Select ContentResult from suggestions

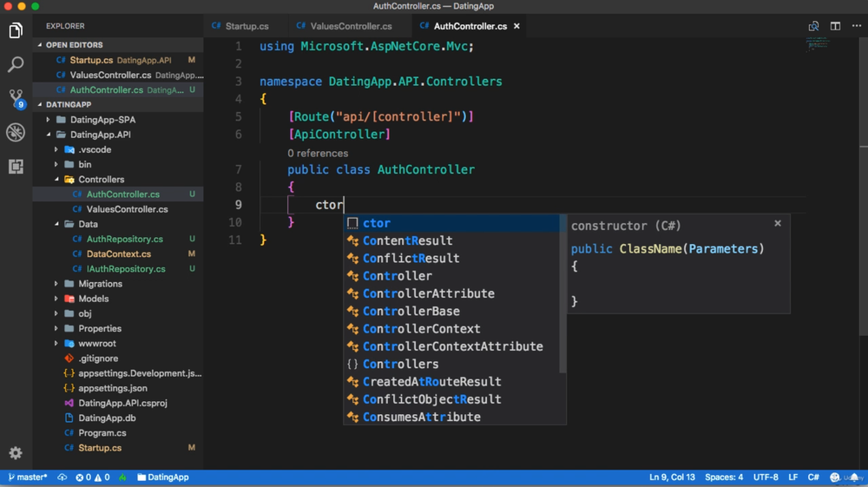(451, 240)
